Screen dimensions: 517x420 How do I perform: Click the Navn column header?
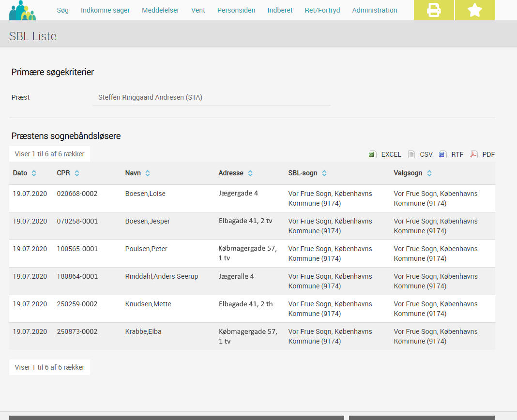pyautogui.click(x=133, y=173)
